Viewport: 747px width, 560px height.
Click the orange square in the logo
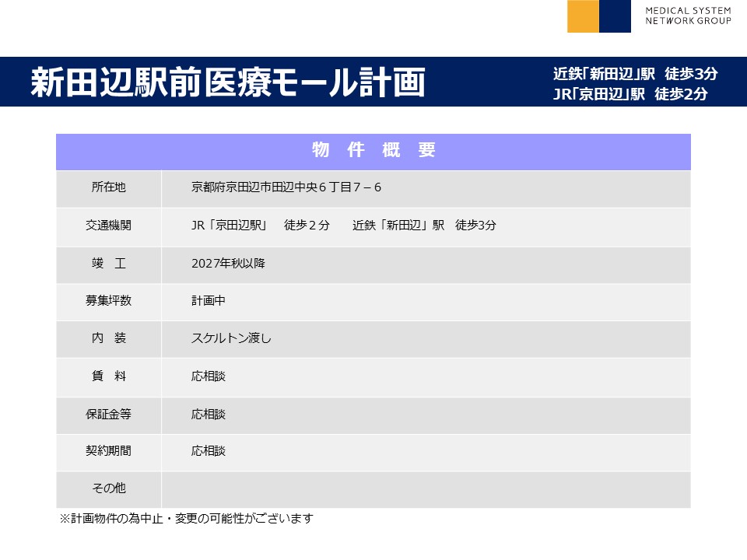tap(583, 16)
